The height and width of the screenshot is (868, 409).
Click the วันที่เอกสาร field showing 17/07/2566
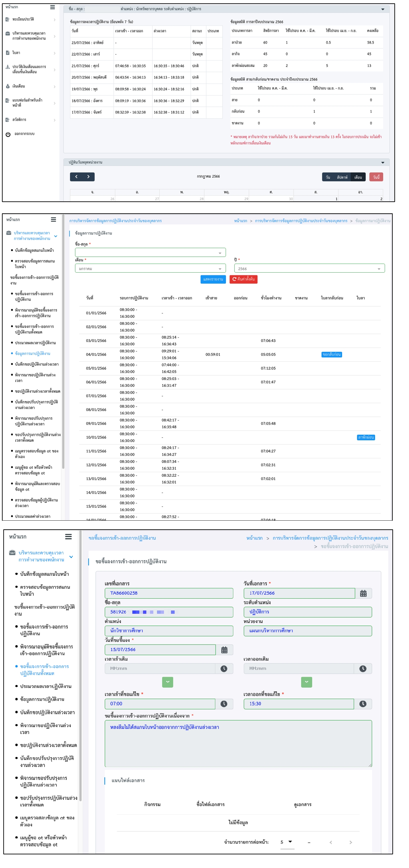click(x=300, y=593)
